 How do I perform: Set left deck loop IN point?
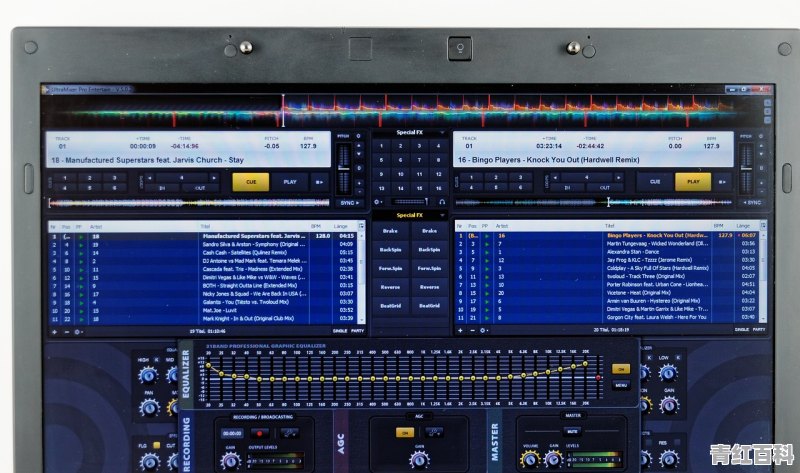[162, 188]
